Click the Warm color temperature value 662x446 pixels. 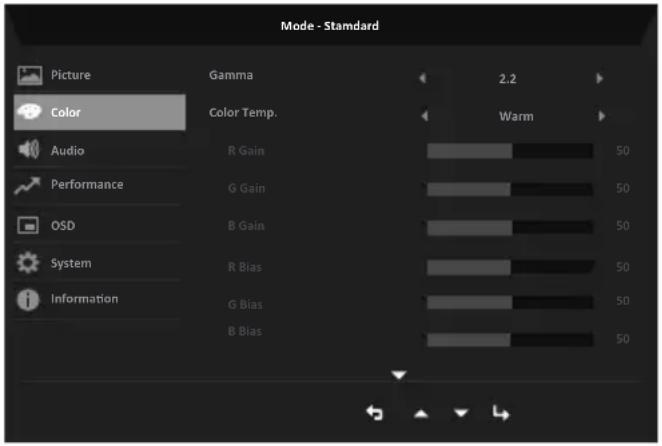516,116
